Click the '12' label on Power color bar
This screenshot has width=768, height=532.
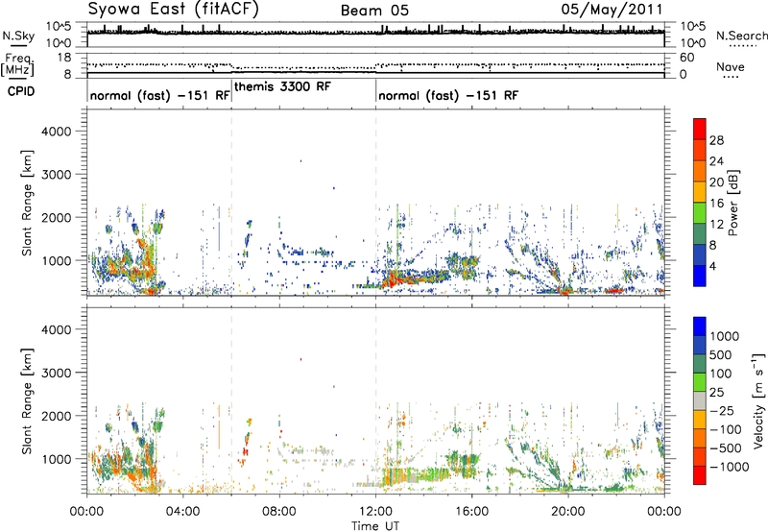[x=716, y=225]
